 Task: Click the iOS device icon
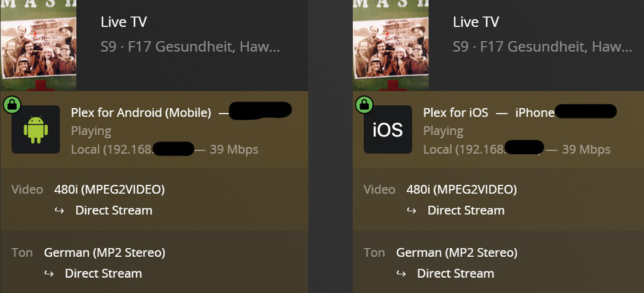388,130
